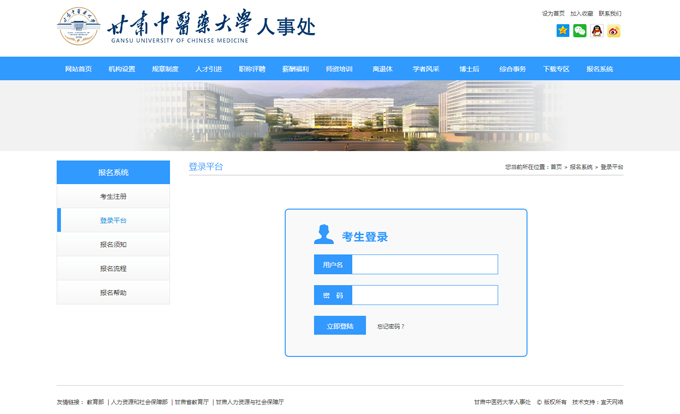Click the blue user avatar icon

(x=324, y=235)
